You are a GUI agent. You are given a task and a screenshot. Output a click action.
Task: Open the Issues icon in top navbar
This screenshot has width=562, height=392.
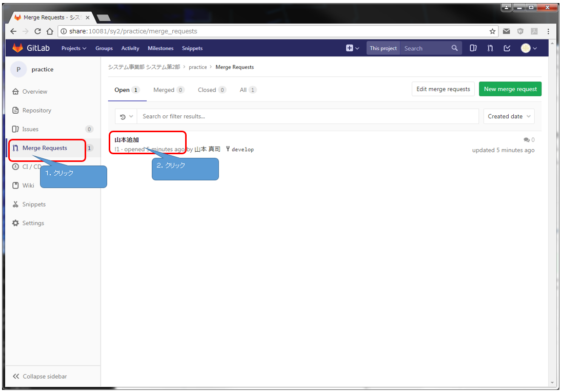(x=473, y=48)
